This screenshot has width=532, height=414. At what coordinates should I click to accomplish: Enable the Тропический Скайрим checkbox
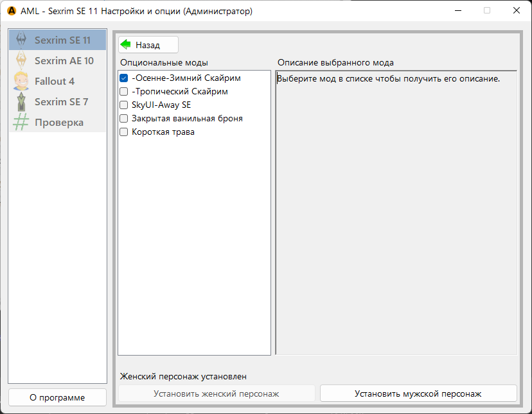[x=124, y=92]
